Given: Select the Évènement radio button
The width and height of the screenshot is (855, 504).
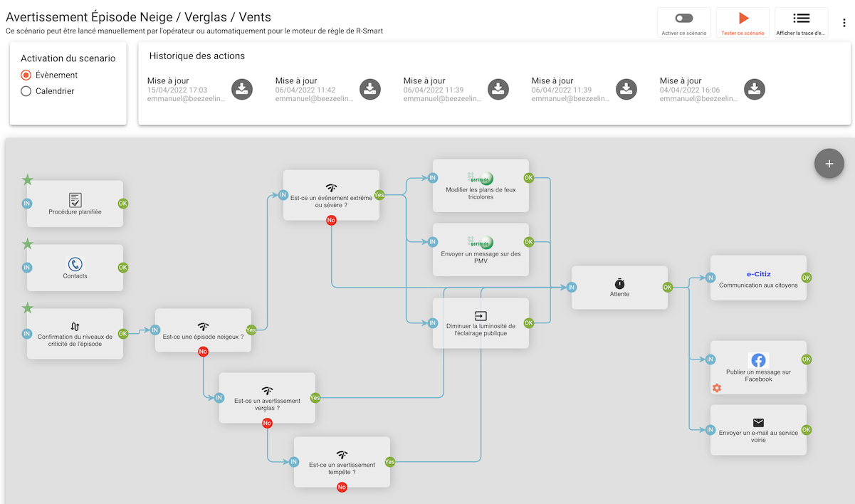Looking at the screenshot, I should click(x=26, y=75).
